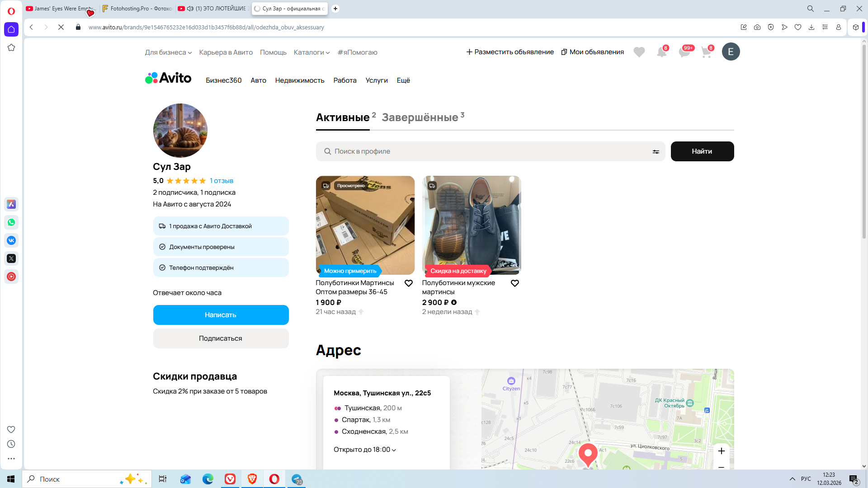The image size is (868, 488).
Task: Click the Написать button
Action: click(221, 315)
